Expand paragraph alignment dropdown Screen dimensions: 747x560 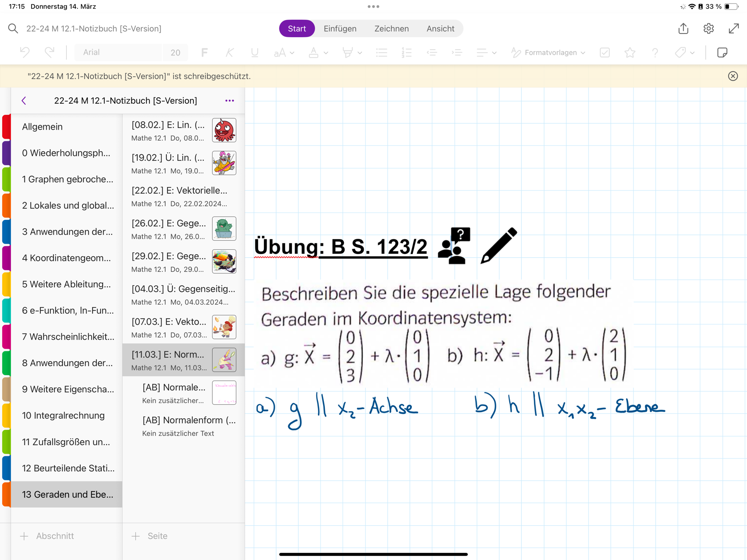point(494,53)
